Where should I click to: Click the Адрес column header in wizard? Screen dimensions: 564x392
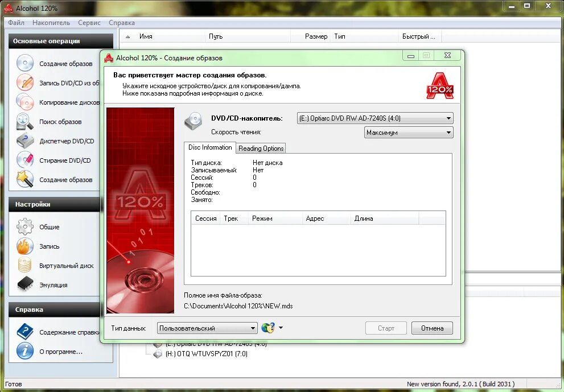pos(326,218)
